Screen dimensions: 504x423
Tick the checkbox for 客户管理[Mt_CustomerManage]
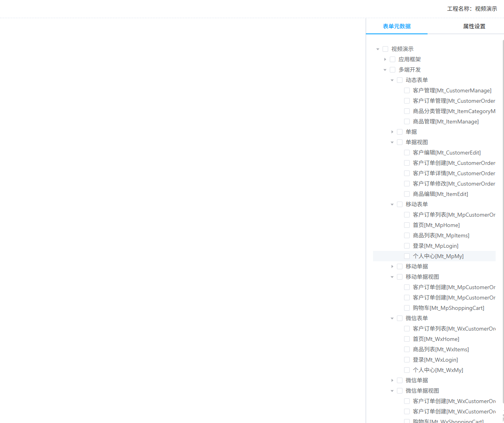click(x=407, y=90)
